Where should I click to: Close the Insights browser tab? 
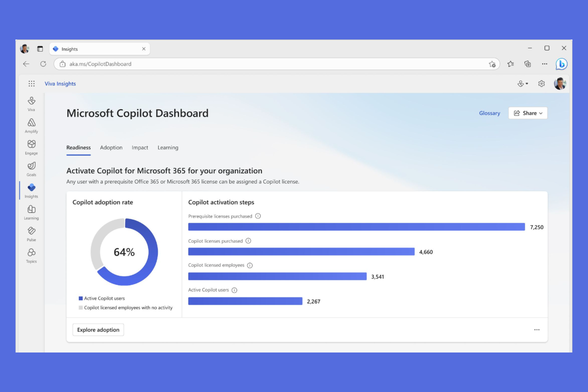(x=144, y=49)
